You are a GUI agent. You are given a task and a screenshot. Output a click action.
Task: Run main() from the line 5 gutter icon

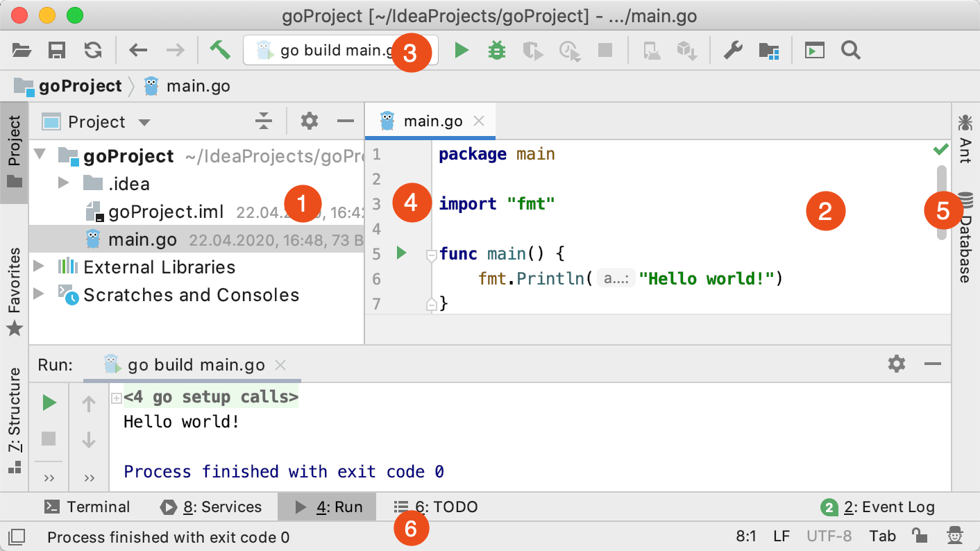(x=401, y=253)
